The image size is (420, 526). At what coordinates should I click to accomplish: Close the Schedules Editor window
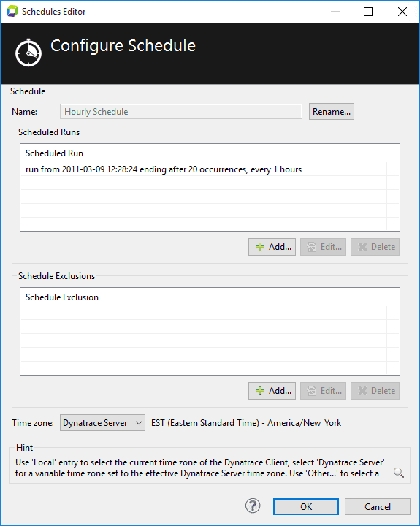pyautogui.click(x=402, y=12)
